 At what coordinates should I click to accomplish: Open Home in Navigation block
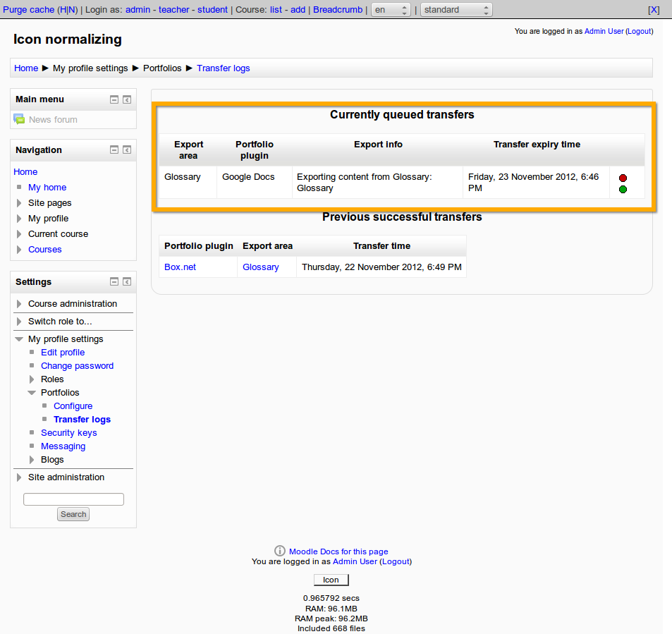[x=25, y=172]
